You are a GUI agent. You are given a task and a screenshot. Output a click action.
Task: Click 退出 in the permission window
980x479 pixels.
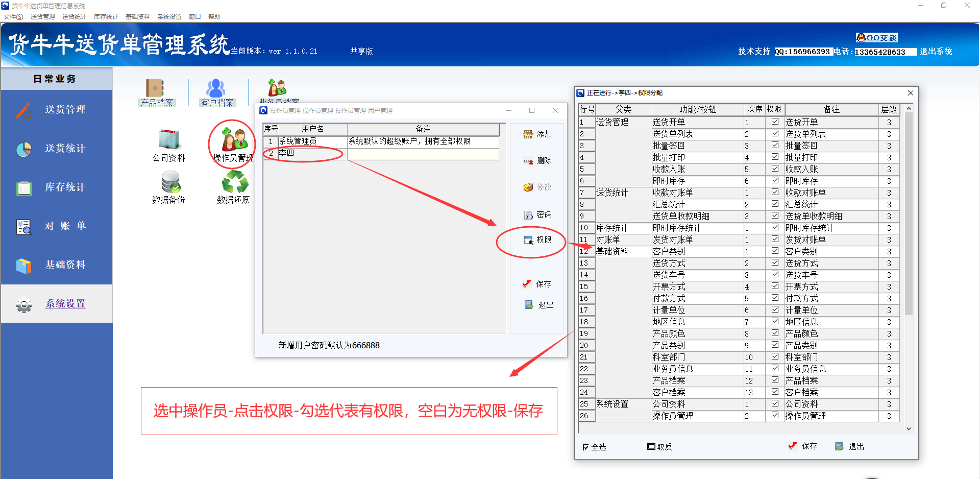(850, 446)
